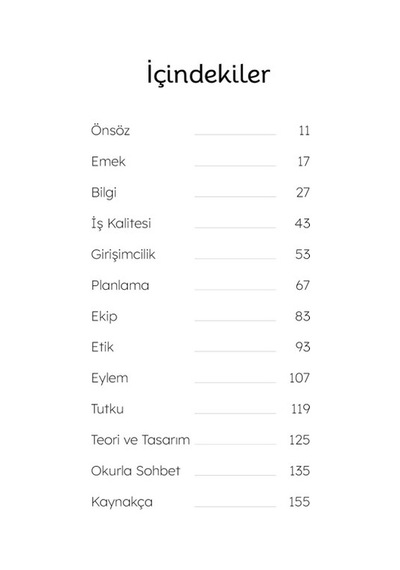The image size is (400, 570).
Task: Click the İçindekiler heading
Action: point(208,73)
